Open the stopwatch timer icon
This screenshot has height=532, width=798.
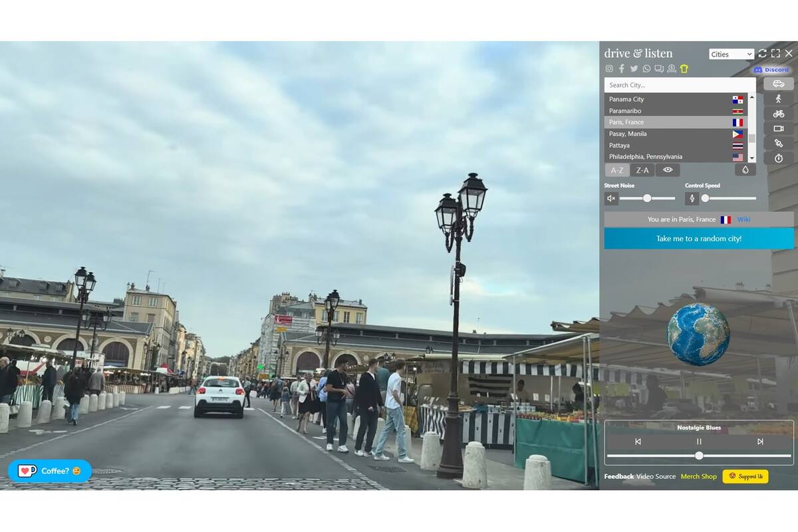coord(778,158)
